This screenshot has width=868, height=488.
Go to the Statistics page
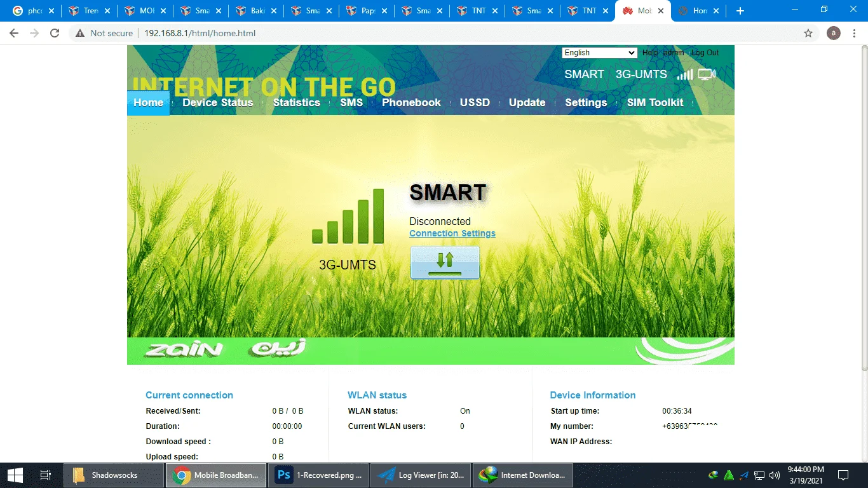pyautogui.click(x=297, y=102)
